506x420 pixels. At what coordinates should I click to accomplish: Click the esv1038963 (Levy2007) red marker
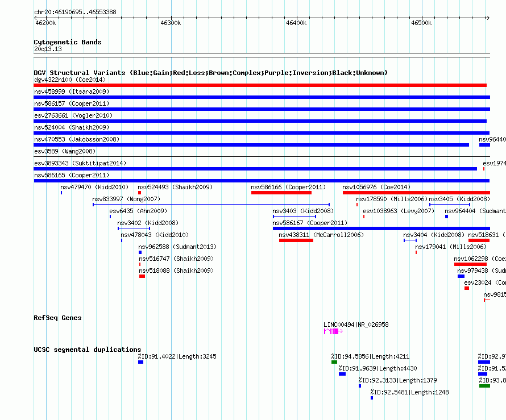(364, 217)
